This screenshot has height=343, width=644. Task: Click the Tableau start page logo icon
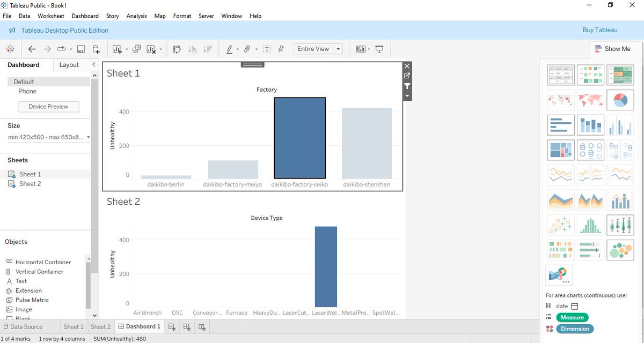point(10,49)
